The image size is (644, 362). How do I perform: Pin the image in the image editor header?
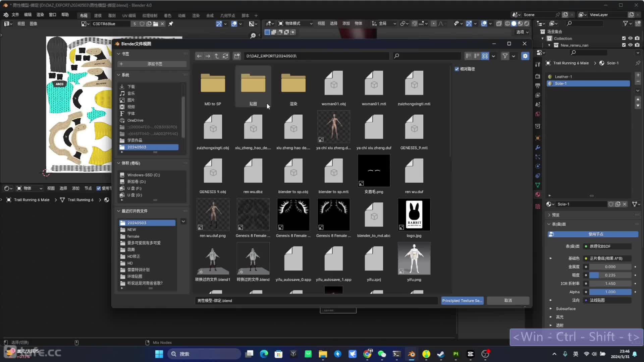[171, 24]
